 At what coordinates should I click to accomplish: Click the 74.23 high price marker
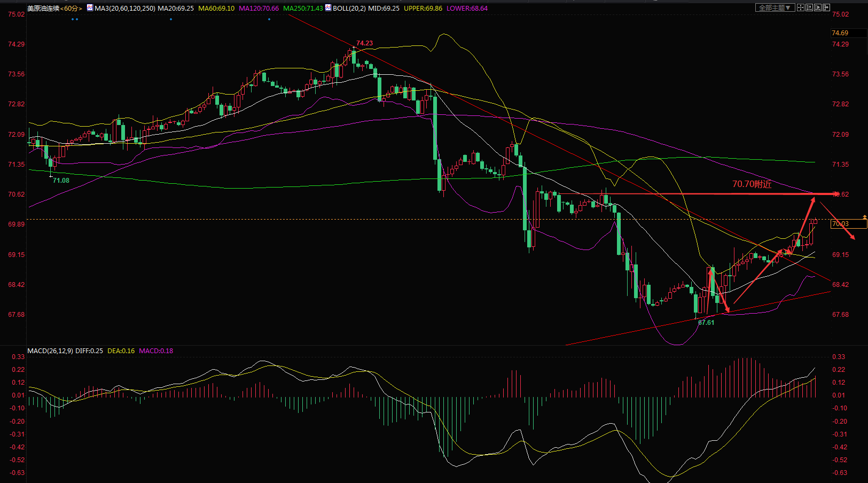pos(364,43)
